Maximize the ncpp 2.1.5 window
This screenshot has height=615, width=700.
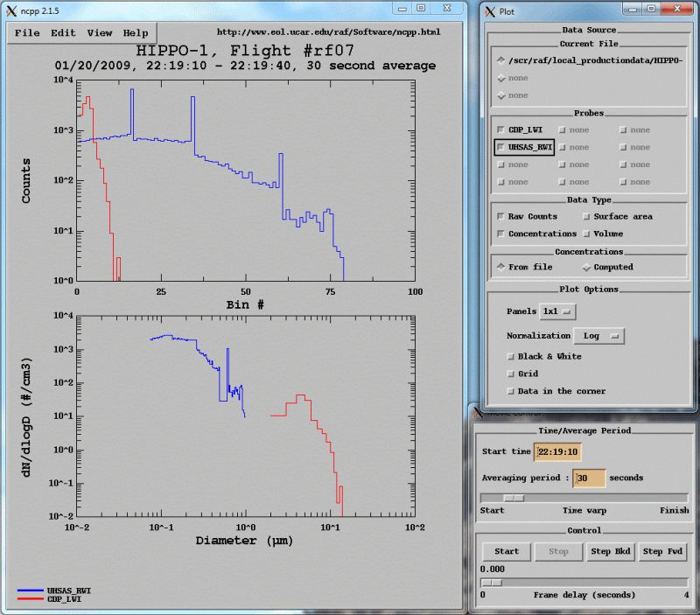coord(420,9)
